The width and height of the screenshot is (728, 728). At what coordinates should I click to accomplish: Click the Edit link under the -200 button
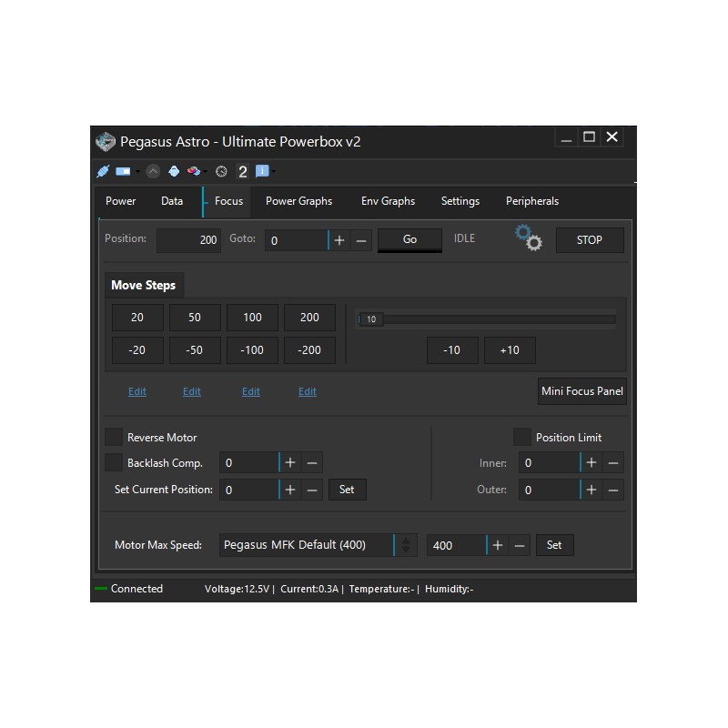point(308,391)
